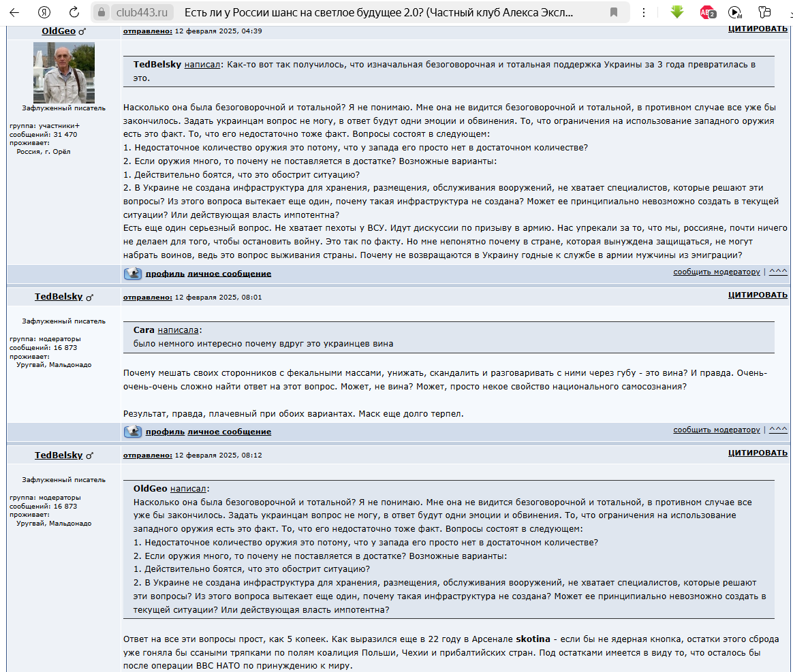Screen dimensions: 793x672
Task: Click отправлено link on the 08:01 post
Action: (x=148, y=297)
